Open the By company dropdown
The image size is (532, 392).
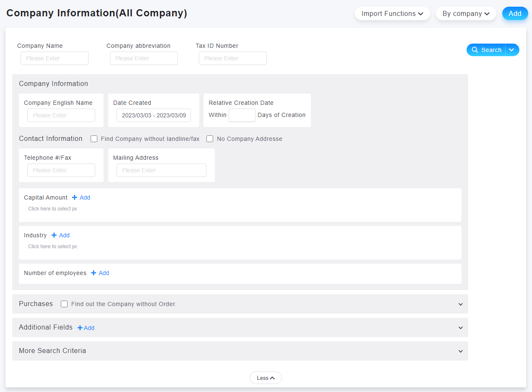coord(466,13)
